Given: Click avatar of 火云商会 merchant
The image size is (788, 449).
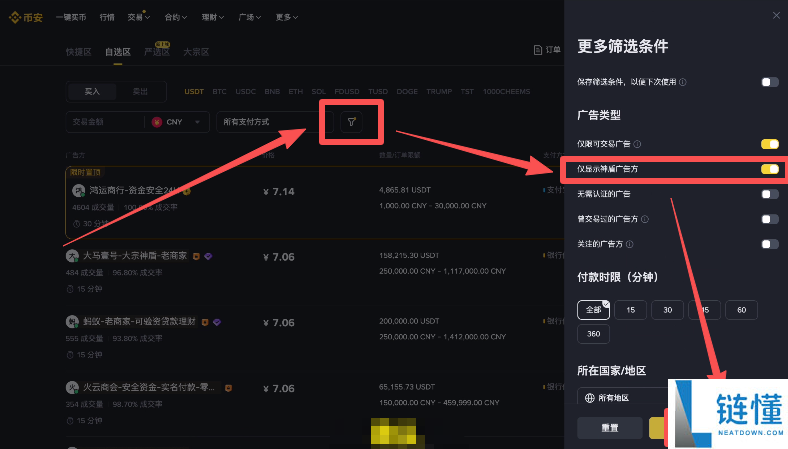Looking at the screenshot, I should (72, 387).
